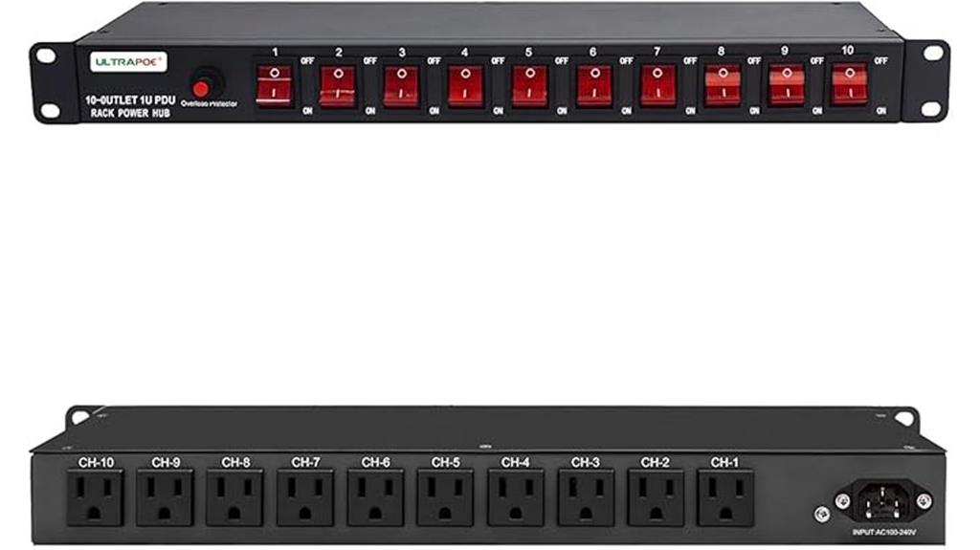Click the 'CH-1' label text
Screen dimensions: 980x550
[x=725, y=463]
